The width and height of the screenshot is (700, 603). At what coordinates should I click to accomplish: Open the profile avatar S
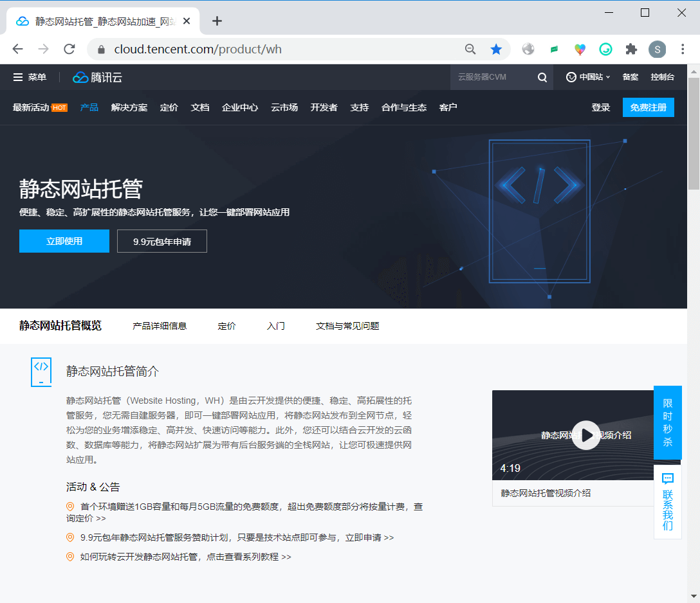pyautogui.click(x=657, y=49)
